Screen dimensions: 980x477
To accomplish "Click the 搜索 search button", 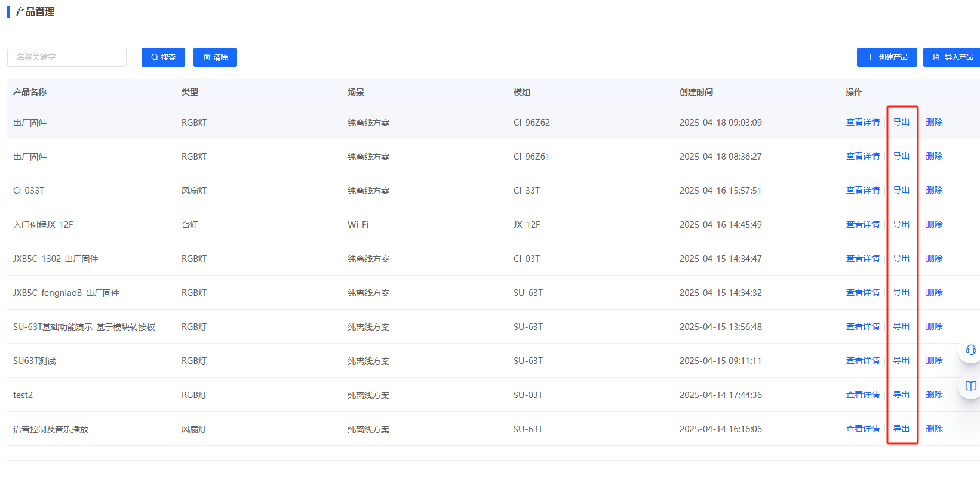I will (x=163, y=57).
